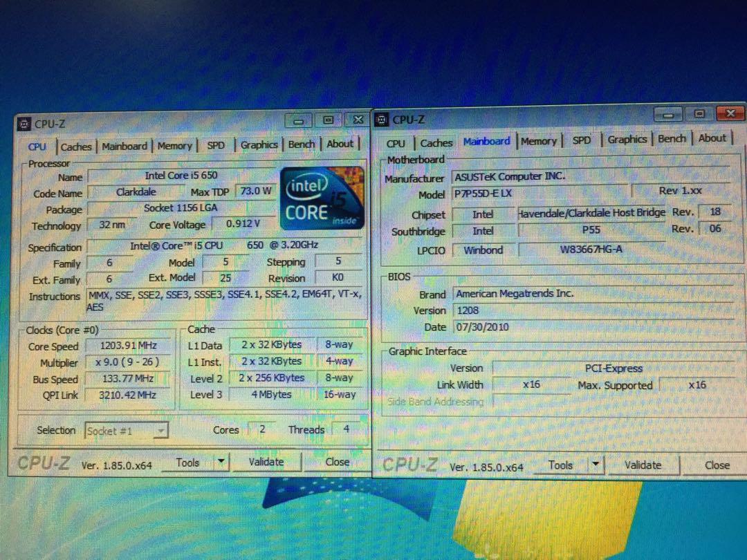Expand the Tools dropdown arrow on left window
This screenshot has height=560, width=747.
(x=220, y=461)
